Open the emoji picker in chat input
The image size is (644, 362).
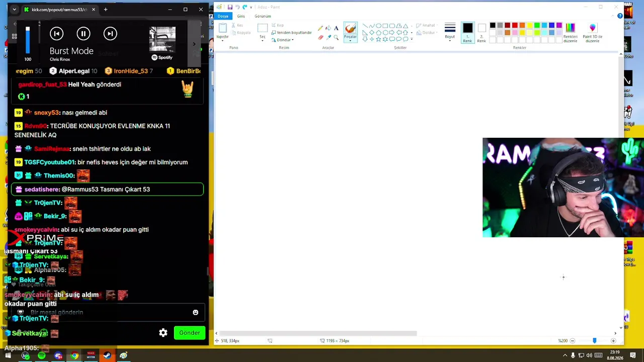point(195,312)
